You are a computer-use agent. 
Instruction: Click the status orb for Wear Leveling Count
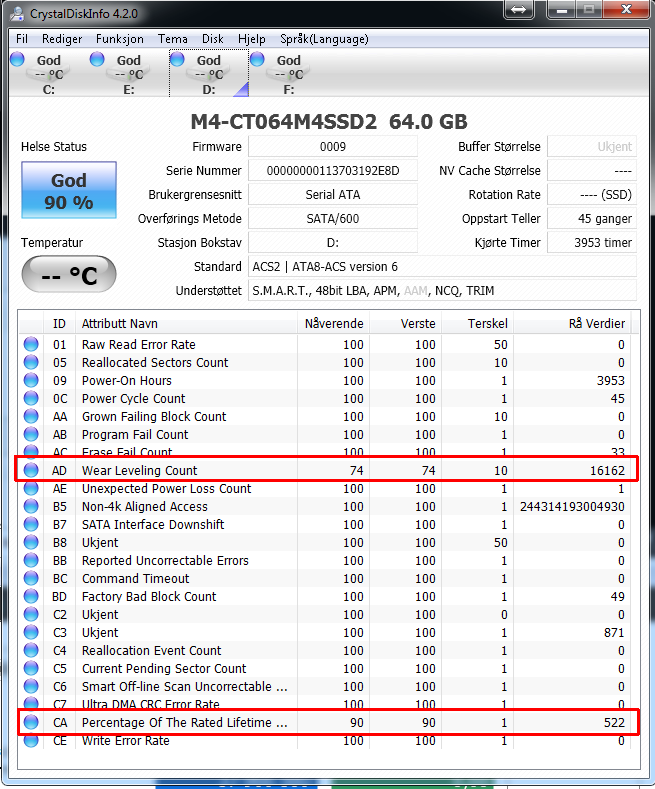click(31, 470)
